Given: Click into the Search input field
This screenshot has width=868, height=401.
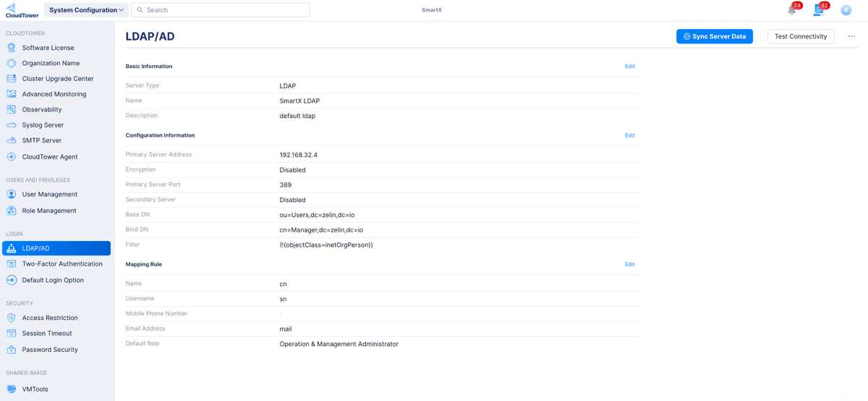Looking at the screenshot, I should click(224, 10).
